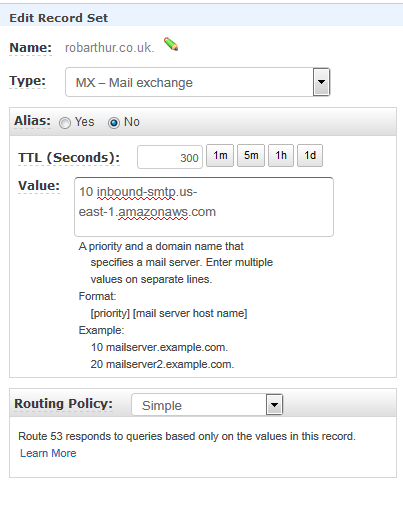Screen dimensions: 403x509
Task: Open the Learn More link
Action: (48, 453)
